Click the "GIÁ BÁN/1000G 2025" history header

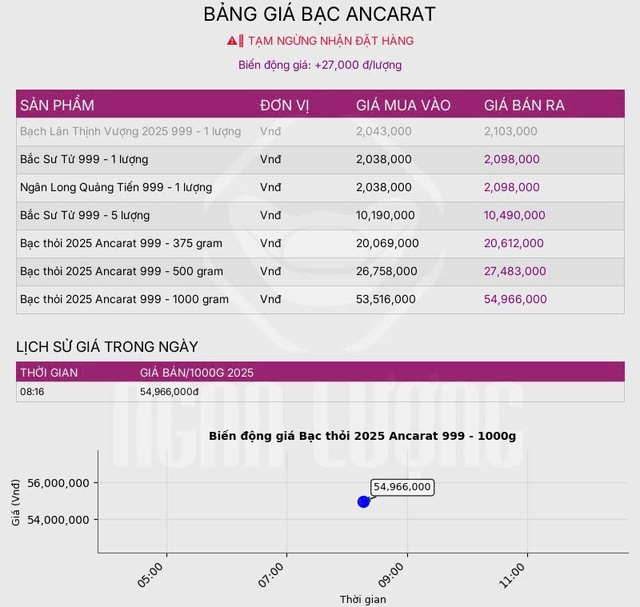click(x=197, y=372)
